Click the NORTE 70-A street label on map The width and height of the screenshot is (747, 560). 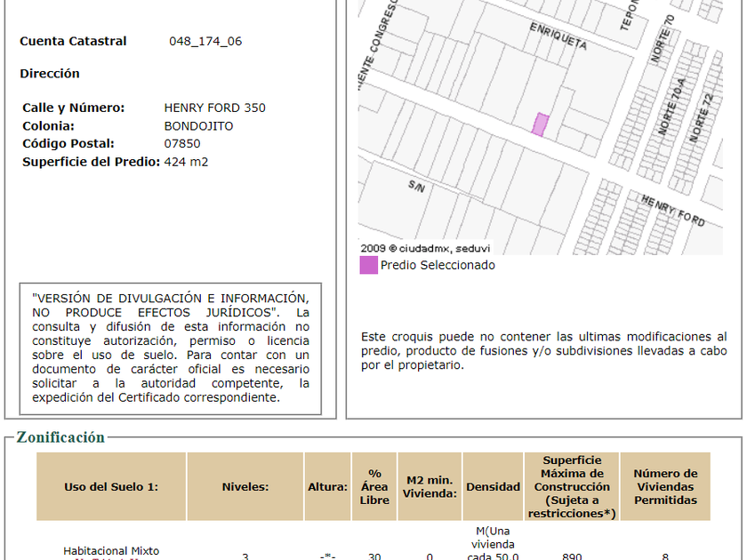pyautogui.click(x=671, y=107)
